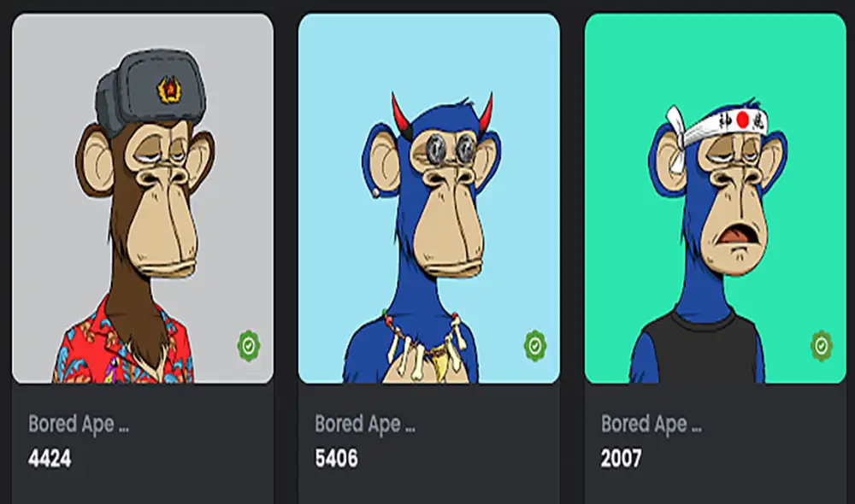Click the Hawaiian shirt on ape 4424
The height and width of the screenshot is (504, 855).
(x=122, y=344)
